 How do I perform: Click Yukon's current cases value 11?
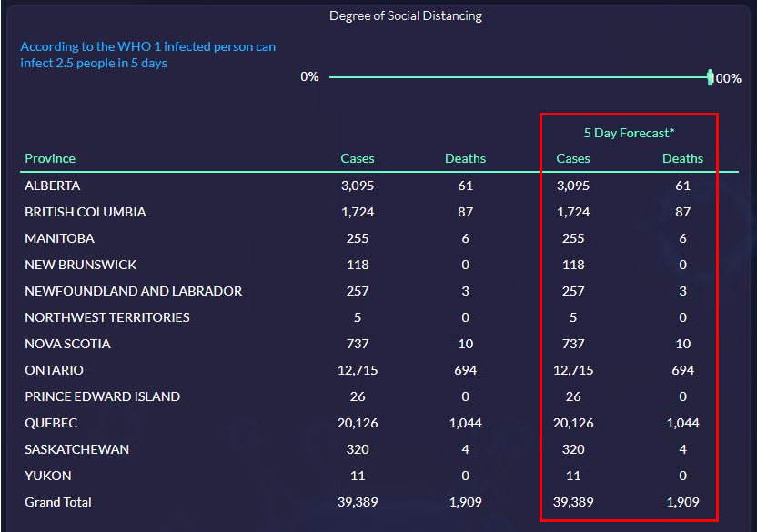[x=358, y=476]
